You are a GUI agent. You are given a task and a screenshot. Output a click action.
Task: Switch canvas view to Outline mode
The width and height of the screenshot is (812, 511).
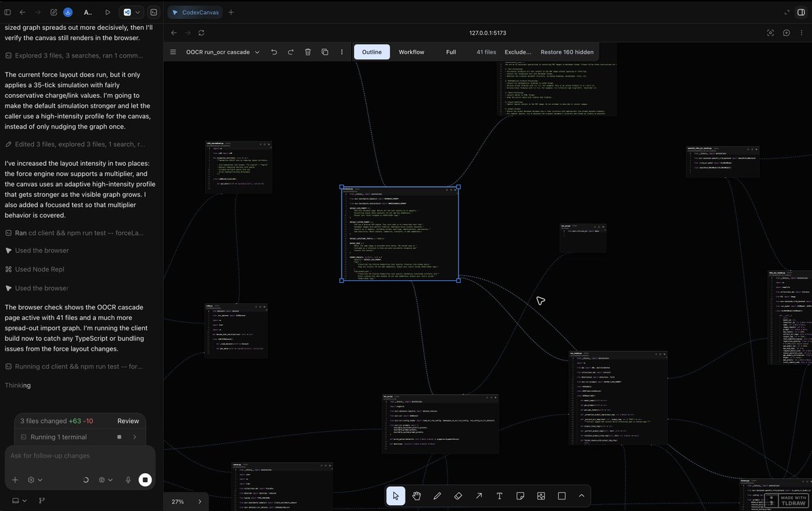(371, 52)
